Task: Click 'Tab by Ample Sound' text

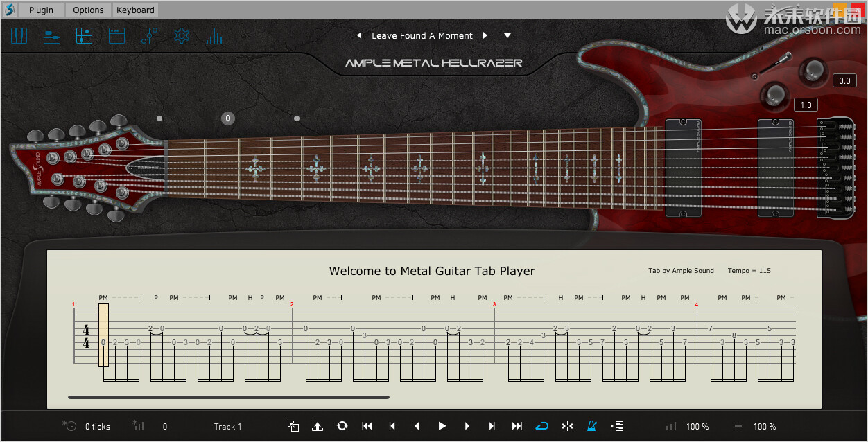Action: point(681,271)
